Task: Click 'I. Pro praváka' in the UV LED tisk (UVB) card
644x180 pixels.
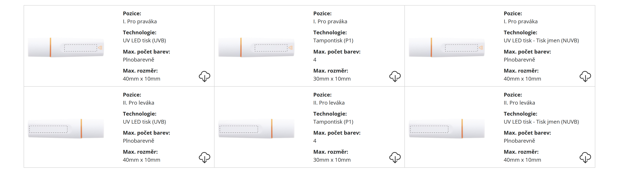Action: 139,22
